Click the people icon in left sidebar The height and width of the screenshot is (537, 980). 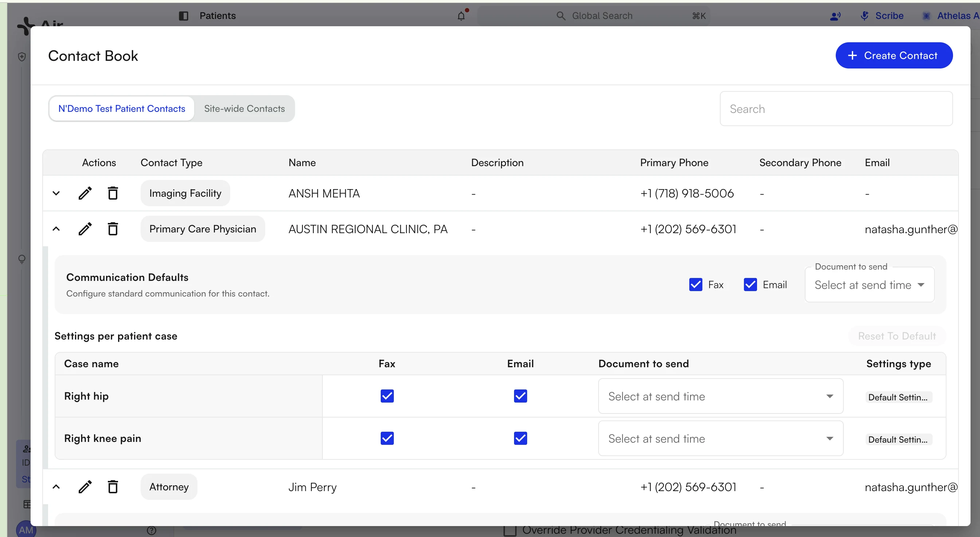(27, 449)
